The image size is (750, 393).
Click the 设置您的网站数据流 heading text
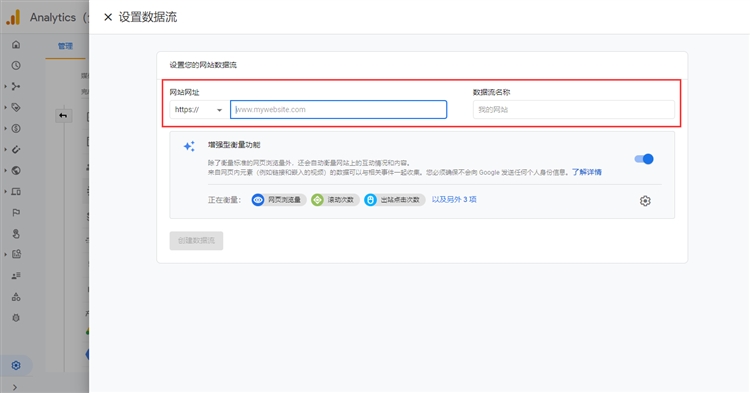tap(203, 65)
